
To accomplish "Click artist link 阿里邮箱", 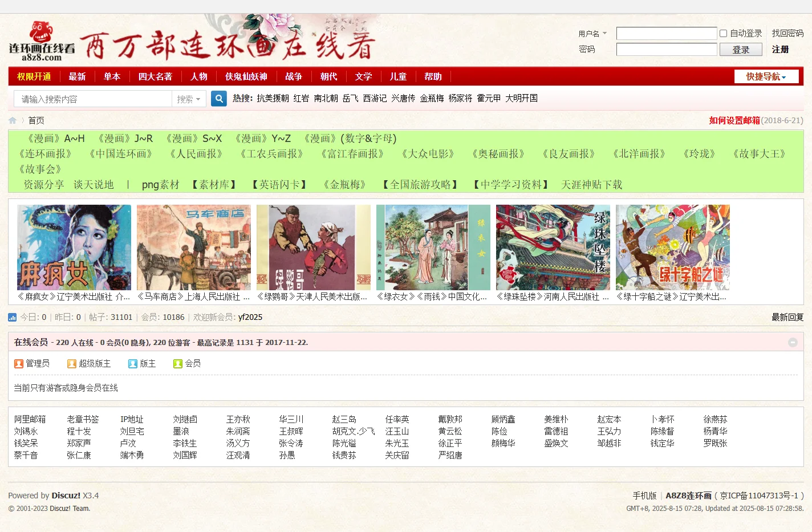I will coord(30,419).
